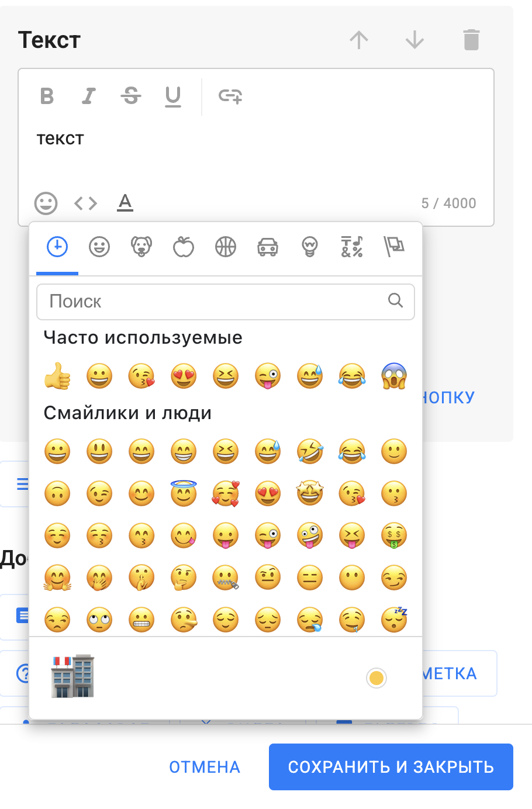Switch to the Animals emoji tab
532x809 pixels.
point(141,247)
